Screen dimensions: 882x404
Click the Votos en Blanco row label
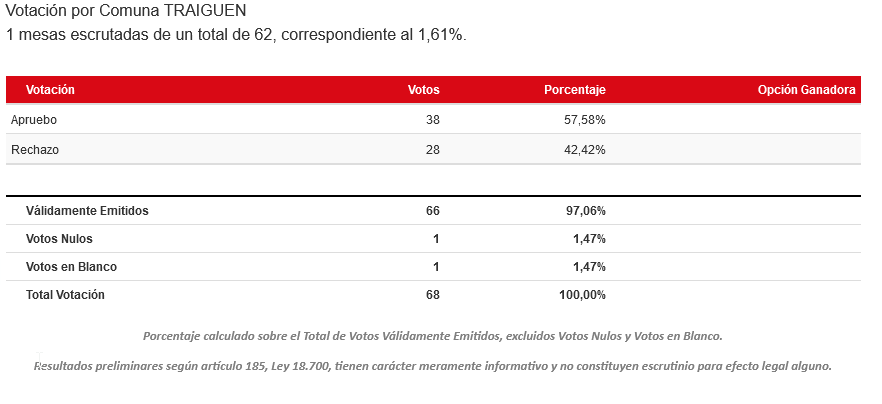(71, 267)
